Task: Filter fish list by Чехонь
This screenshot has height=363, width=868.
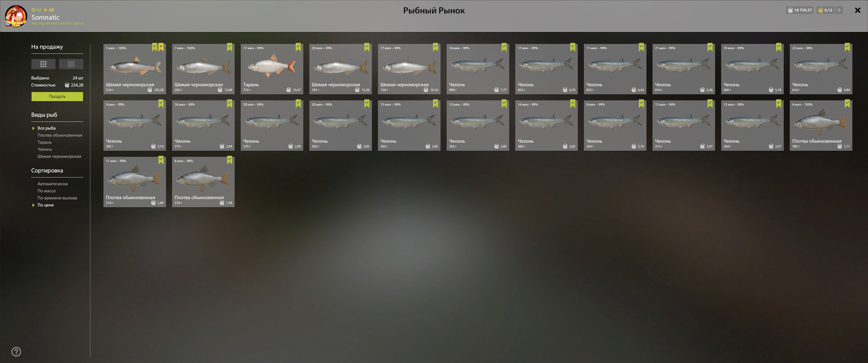Action: [x=45, y=149]
